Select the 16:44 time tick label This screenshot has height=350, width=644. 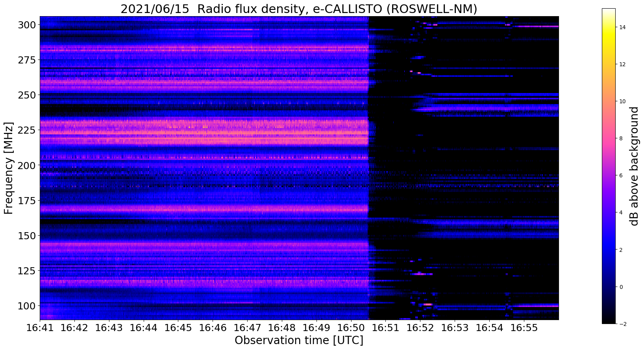[x=143, y=328]
